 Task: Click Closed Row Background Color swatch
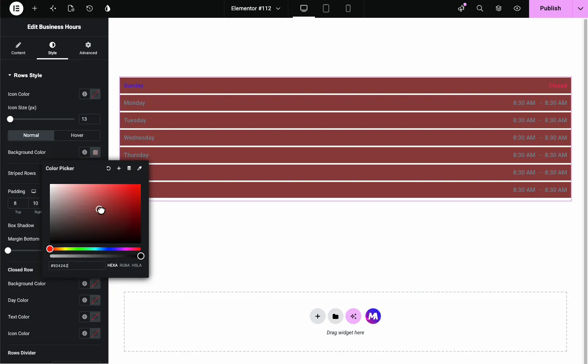tap(95, 284)
